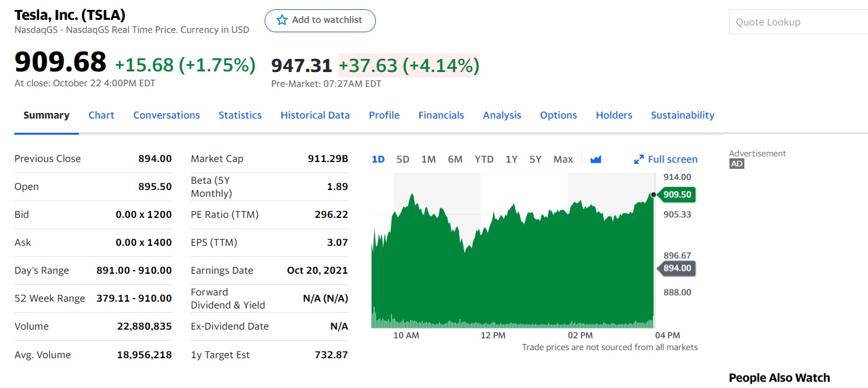Show the Max chart range
The height and width of the screenshot is (388, 868).
coord(563,160)
